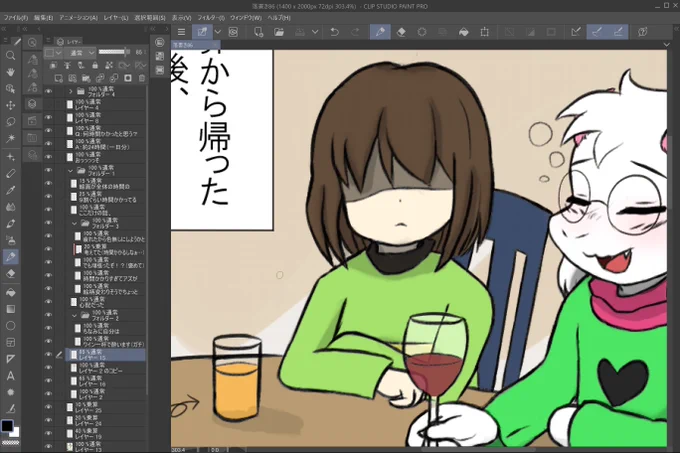Toggle visibility of レイヤー 4
The height and width of the screenshot is (453, 680).
(x=48, y=104)
